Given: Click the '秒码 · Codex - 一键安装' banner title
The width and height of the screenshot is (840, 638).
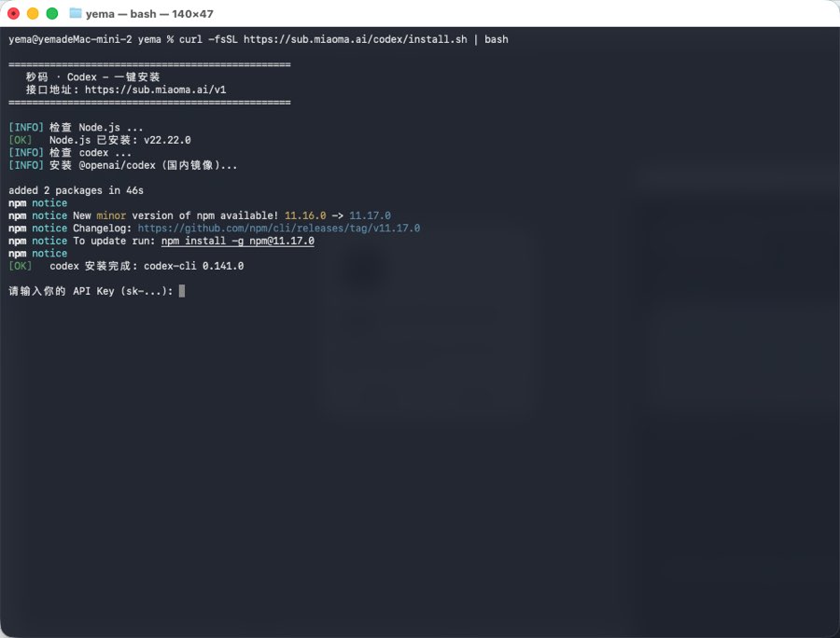Looking at the screenshot, I should [92, 76].
